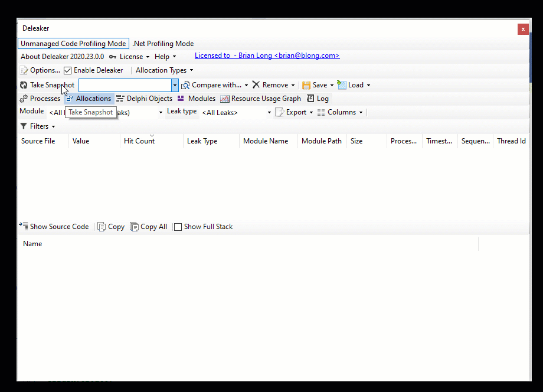Sort by the Value column header
The width and height of the screenshot is (543, 392).
(x=94, y=141)
